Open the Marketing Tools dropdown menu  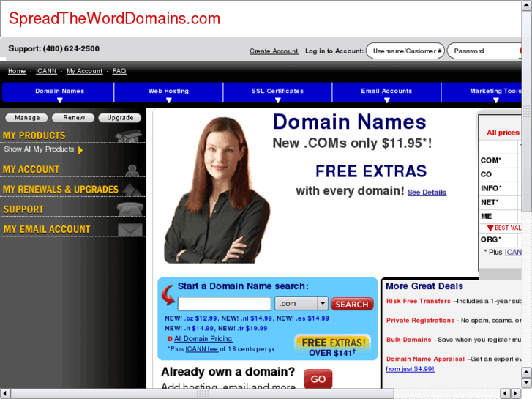coord(482,93)
